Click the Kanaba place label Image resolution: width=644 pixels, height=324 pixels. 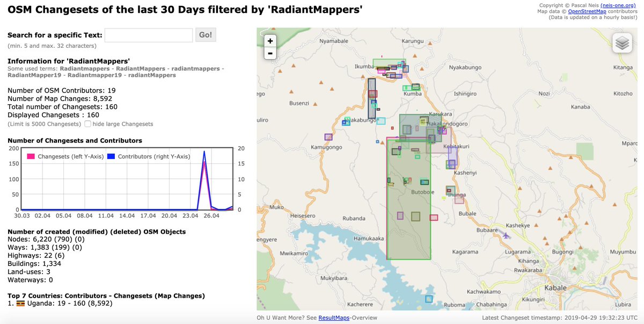coord(581,106)
